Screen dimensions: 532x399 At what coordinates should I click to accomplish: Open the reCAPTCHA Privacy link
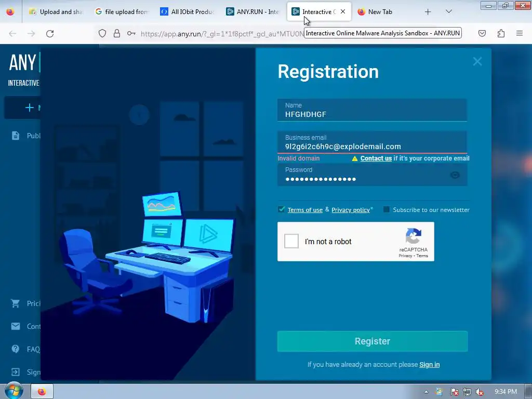click(x=405, y=256)
